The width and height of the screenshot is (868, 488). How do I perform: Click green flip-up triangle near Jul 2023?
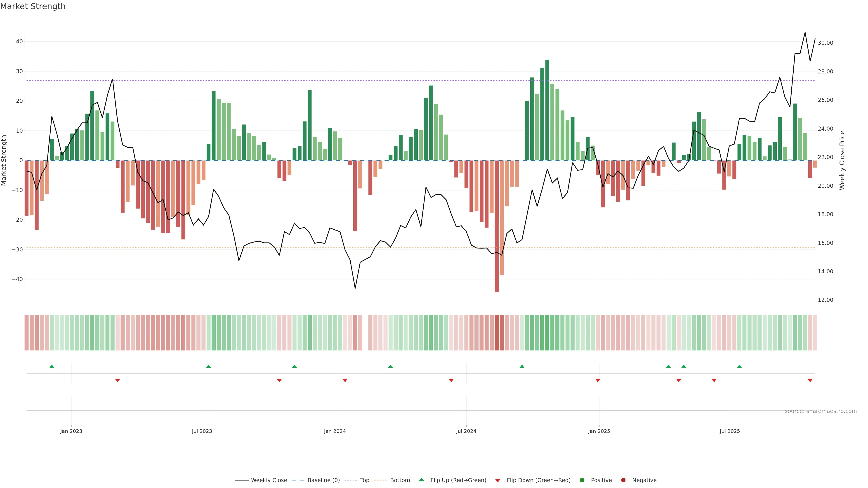209,366
